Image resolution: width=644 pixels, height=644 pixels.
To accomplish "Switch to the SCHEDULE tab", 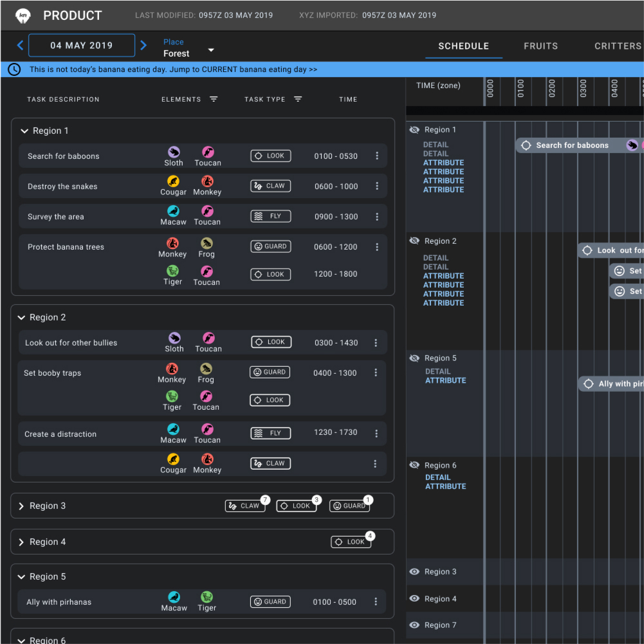I will click(464, 46).
